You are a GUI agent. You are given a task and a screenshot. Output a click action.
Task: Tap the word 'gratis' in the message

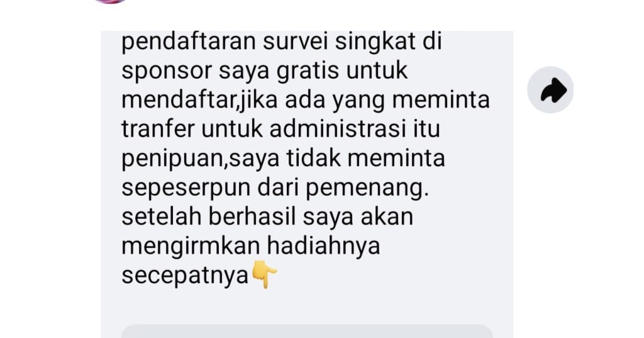(x=308, y=70)
